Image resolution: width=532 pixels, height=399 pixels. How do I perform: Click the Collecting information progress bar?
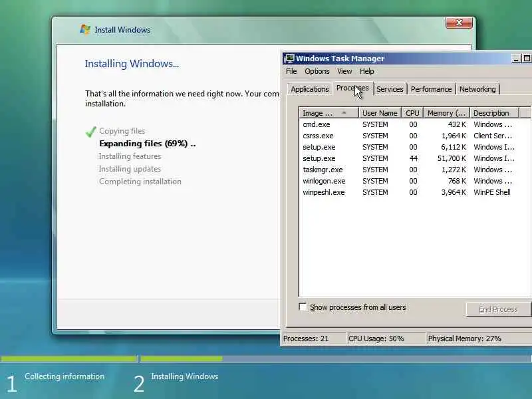click(69, 358)
